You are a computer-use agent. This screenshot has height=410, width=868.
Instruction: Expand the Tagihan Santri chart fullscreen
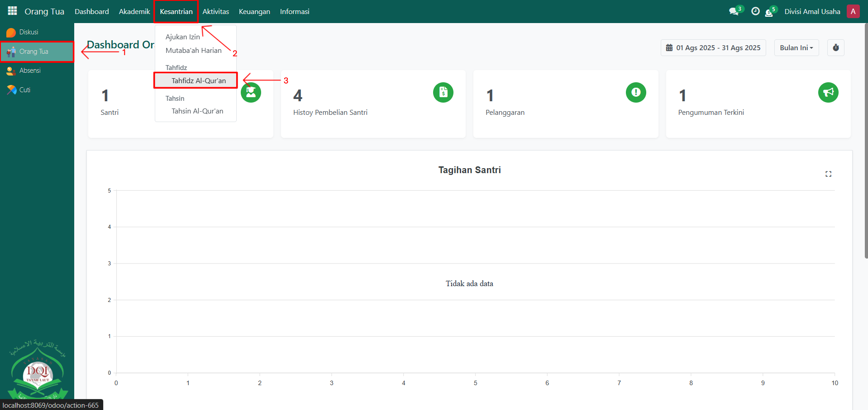(828, 174)
